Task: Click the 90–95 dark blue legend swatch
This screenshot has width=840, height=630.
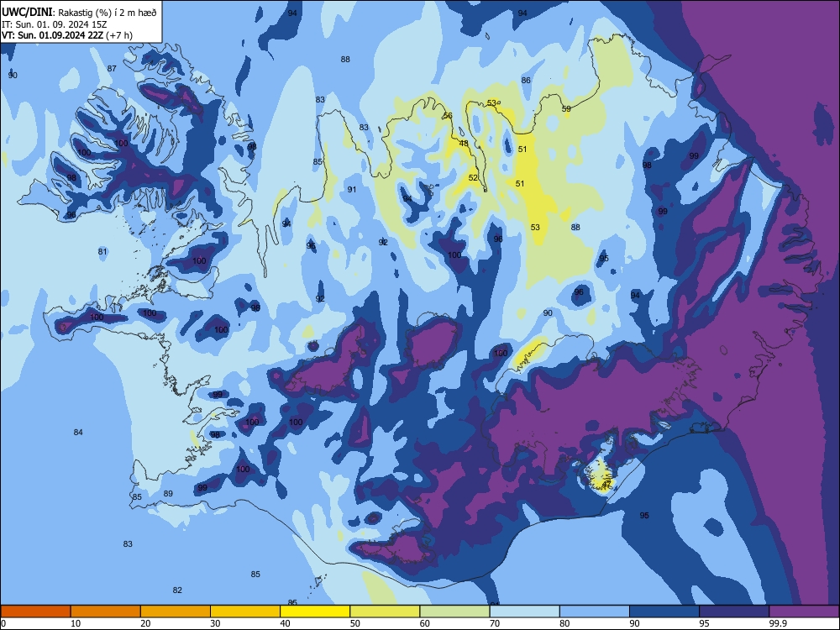Action: [x=664, y=612]
